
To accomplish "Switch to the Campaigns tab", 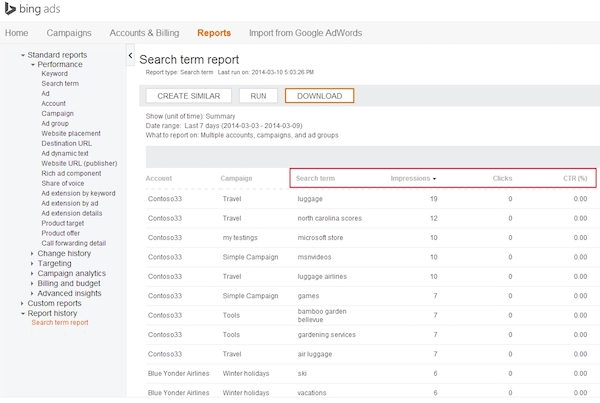I will click(x=69, y=33).
